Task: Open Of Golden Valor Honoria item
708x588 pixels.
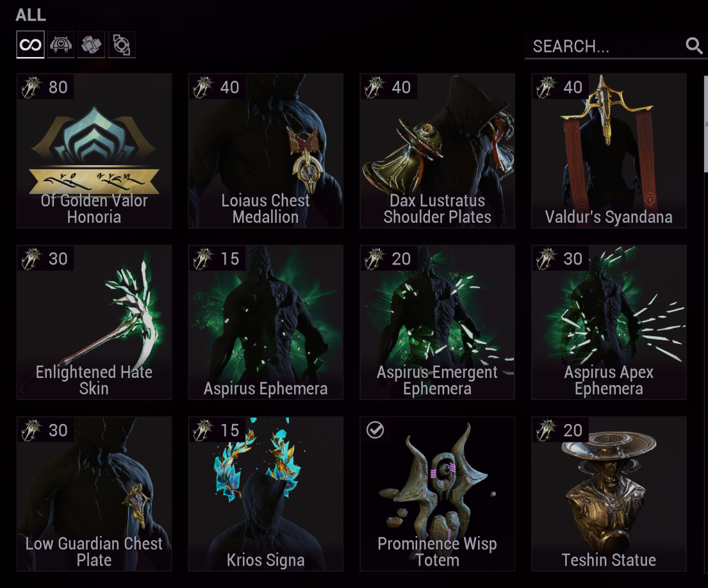Action: click(94, 151)
